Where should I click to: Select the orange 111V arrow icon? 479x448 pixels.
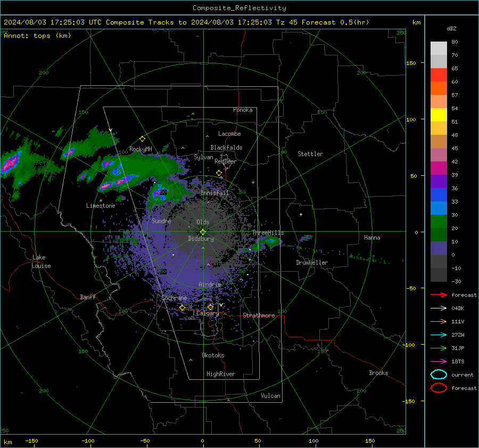(x=439, y=321)
